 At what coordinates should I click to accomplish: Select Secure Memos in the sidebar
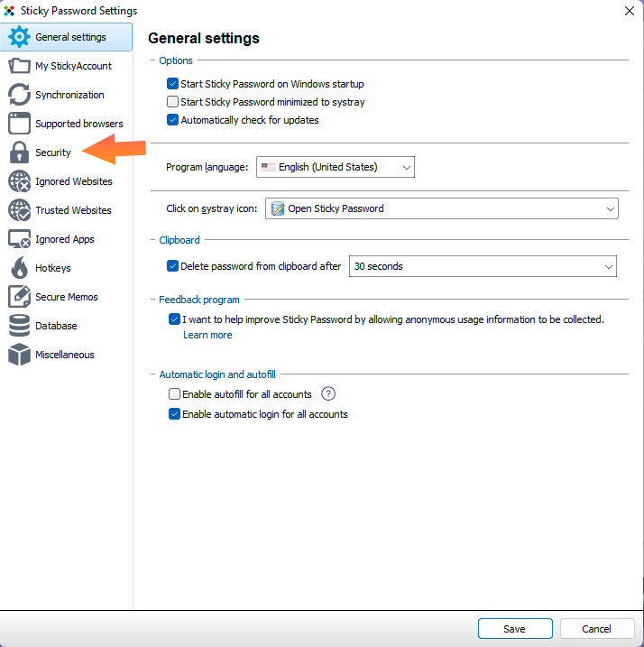coord(67,297)
